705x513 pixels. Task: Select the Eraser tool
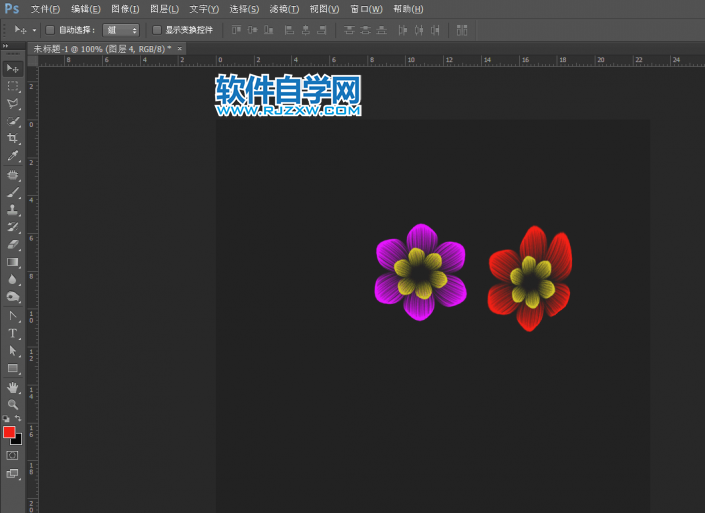13,244
